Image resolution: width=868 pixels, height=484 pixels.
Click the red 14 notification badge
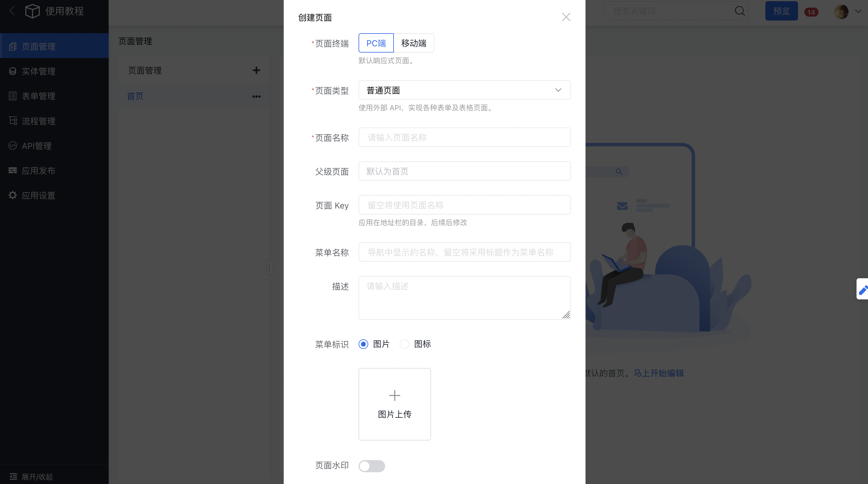811,12
